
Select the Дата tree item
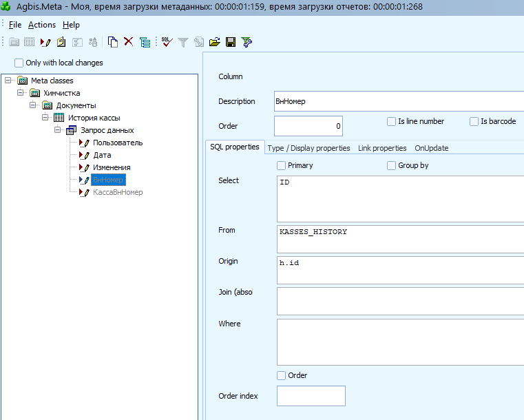[x=102, y=155]
